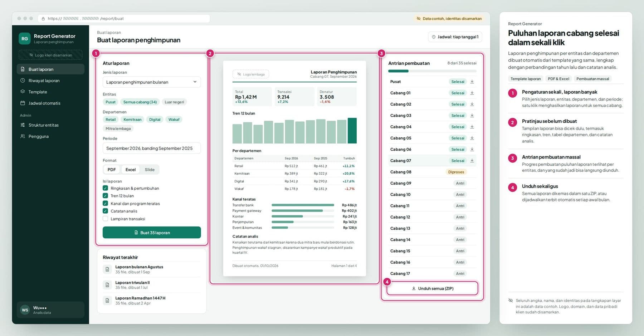Select the Cabang 17 queue row
The image size is (644, 336).
click(x=432, y=274)
